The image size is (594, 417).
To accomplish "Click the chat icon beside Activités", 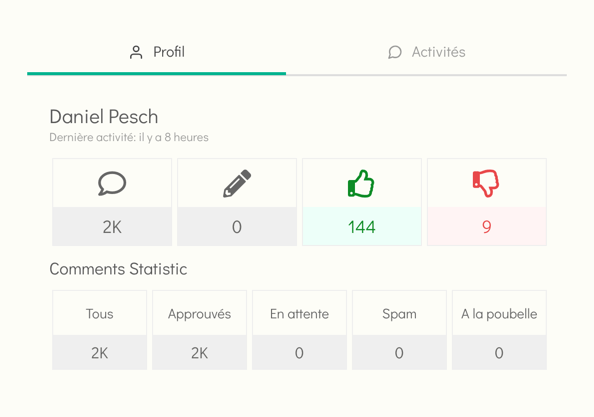I will pyautogui.click(x=395, y=52).
